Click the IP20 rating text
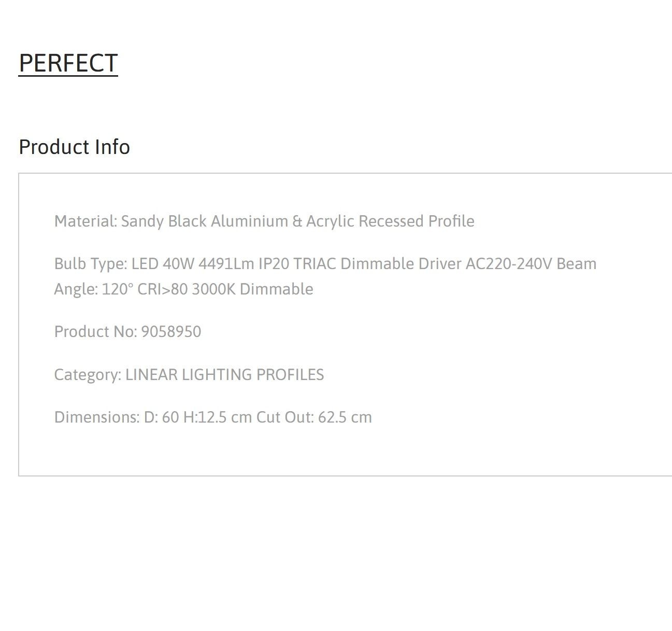 [274, 264]
